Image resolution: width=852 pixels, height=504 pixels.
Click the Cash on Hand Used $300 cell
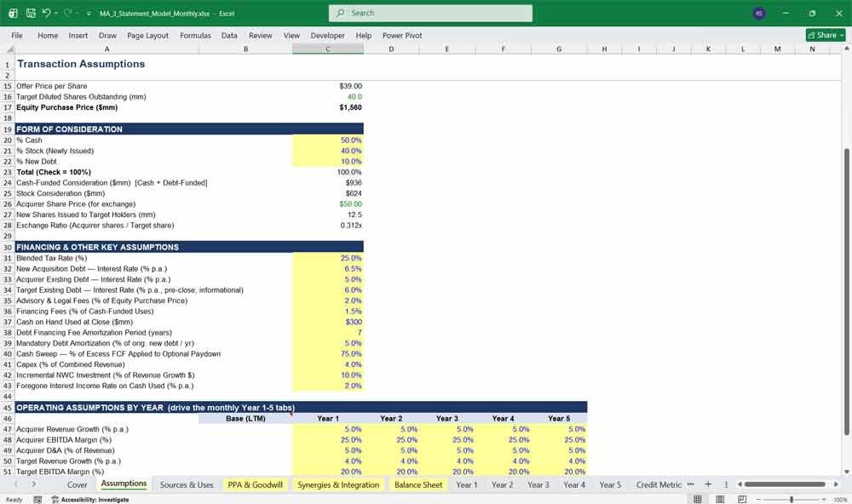tap(328, 322)
